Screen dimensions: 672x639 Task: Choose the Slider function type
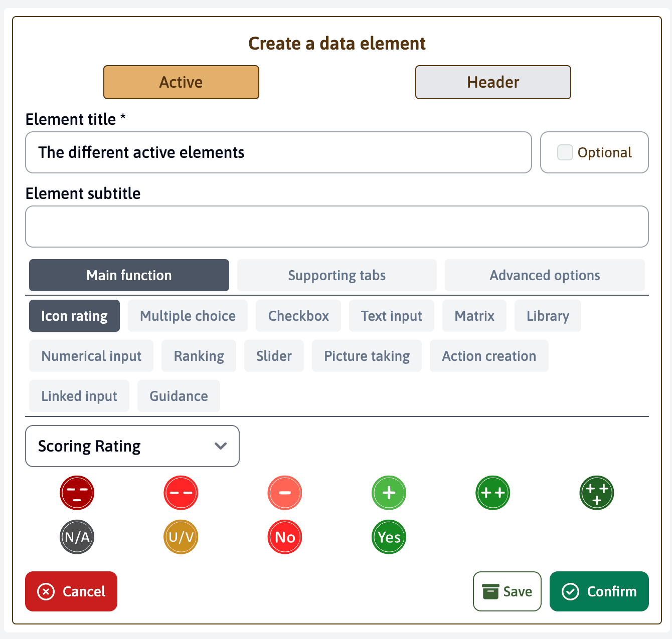pyautogui.click(x=274, y=356)
